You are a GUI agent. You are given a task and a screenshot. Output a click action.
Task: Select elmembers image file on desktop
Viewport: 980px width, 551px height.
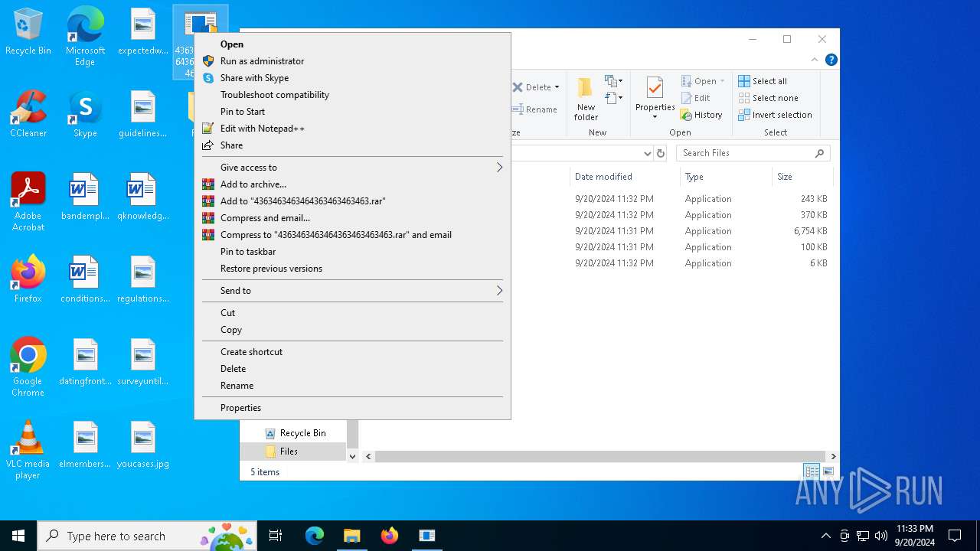(85, 445)
